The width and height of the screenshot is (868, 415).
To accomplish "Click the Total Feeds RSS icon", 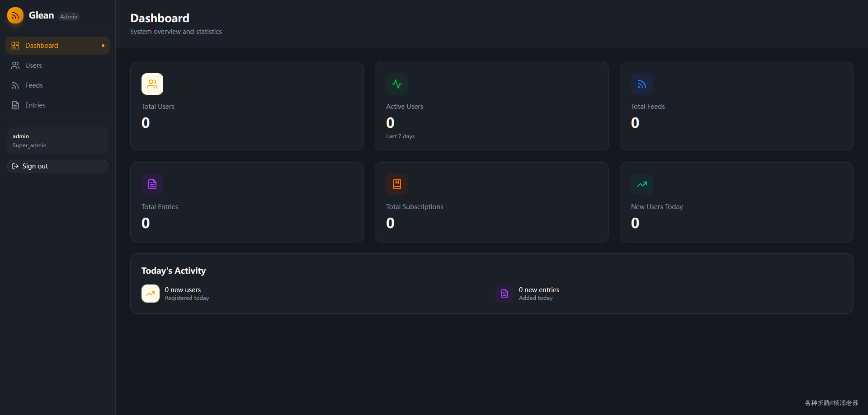I will pyautogui.click(x=642, y=84).
